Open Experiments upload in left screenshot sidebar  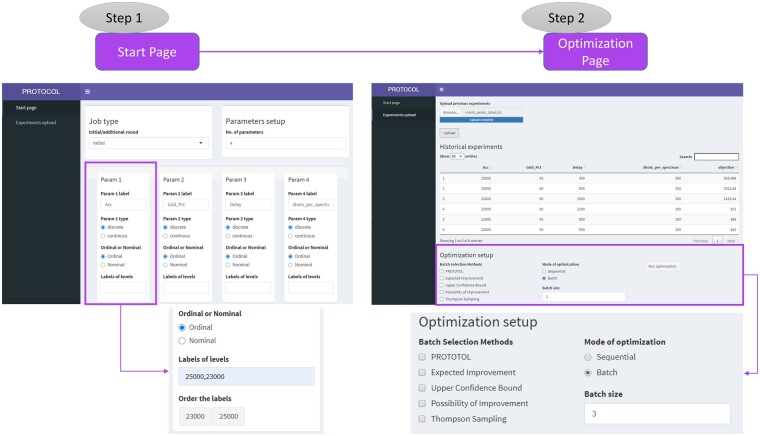tap(37, 122)
